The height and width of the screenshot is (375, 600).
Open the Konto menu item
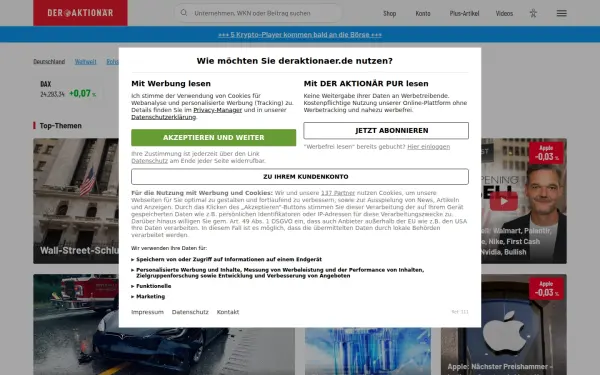[423, 13]
